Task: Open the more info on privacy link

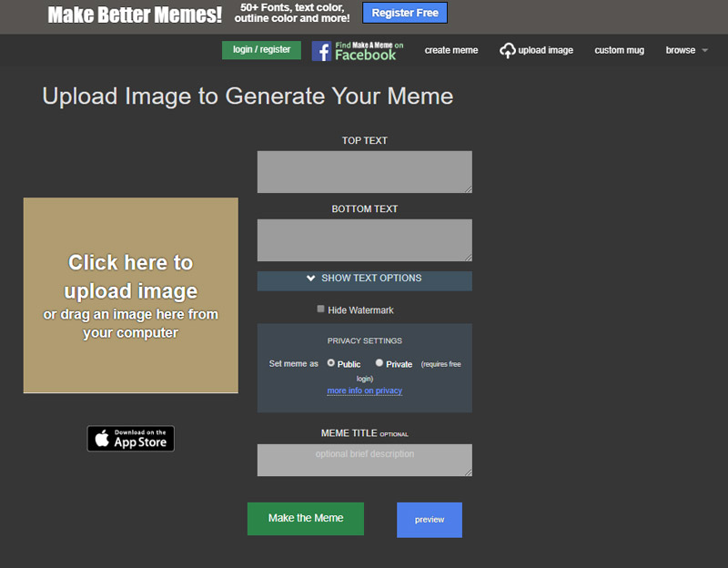Action: (x=364, y=390)
